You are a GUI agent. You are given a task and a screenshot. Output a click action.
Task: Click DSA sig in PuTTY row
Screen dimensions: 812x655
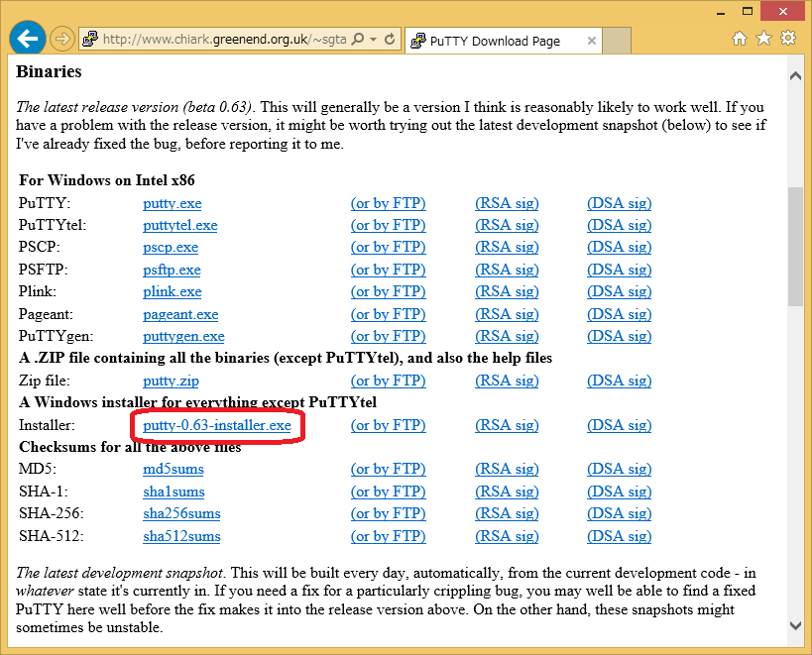pos(620,203)
